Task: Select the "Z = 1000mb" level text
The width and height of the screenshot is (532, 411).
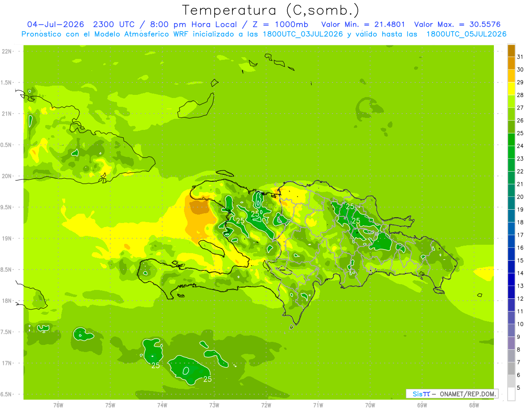Action: pos(281,24)
